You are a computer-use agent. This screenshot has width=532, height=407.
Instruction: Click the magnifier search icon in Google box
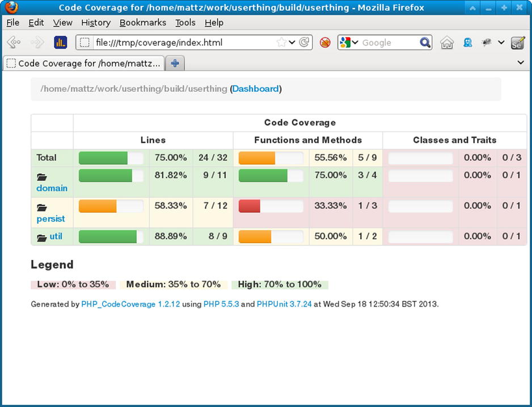click(425, 43)
